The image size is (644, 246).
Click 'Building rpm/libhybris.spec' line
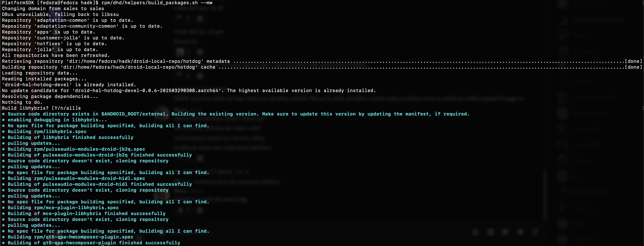click(x=47, y=131)
